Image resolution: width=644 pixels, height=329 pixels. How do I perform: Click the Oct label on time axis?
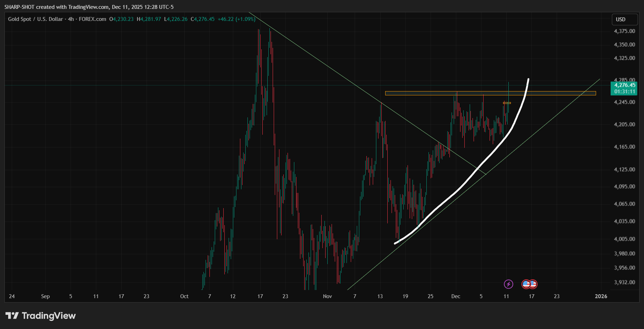click(x=184, y=296)
